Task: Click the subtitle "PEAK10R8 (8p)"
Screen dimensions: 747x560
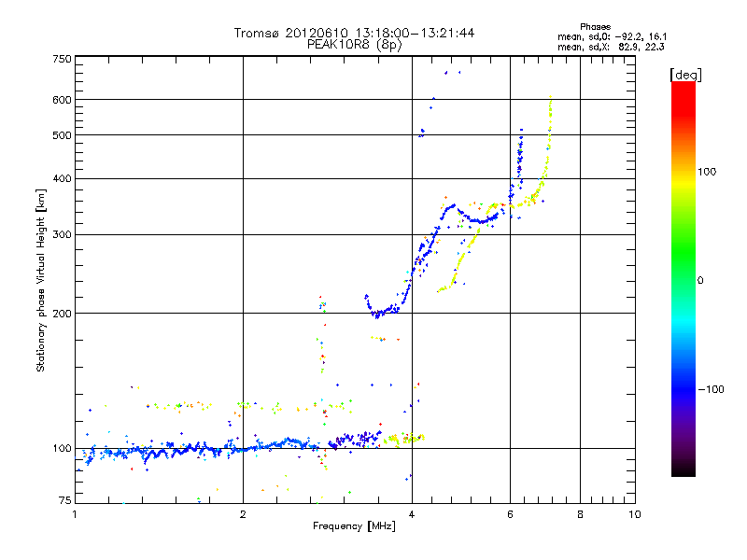Action: point(354,45)
